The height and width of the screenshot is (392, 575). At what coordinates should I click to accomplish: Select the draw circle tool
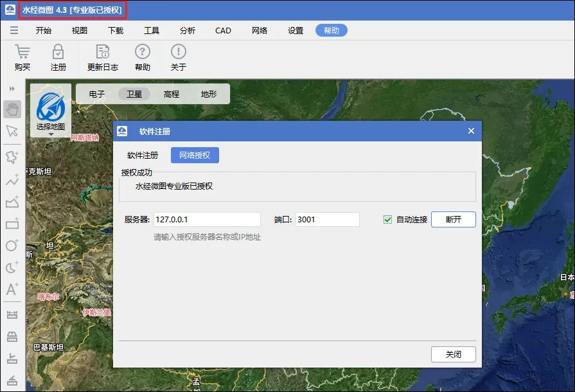[12, 245]
